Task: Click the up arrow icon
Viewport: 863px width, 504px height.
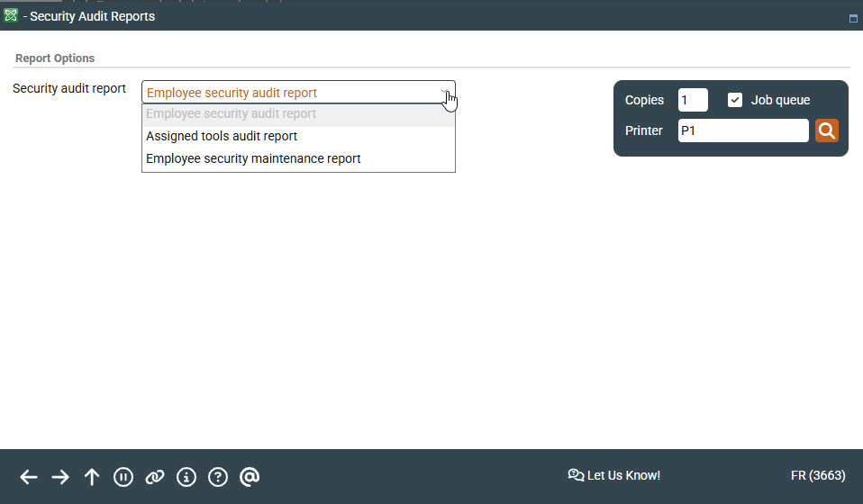Action: [92, 477]
